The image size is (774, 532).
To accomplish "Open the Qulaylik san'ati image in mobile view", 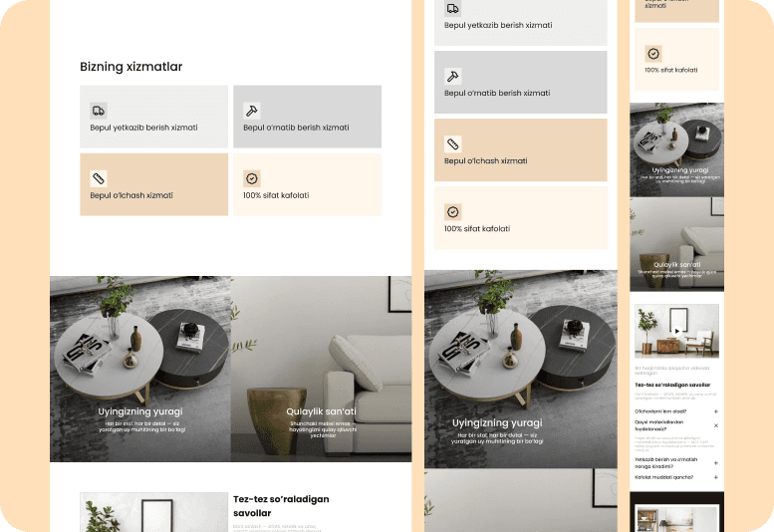I will 676,244.
